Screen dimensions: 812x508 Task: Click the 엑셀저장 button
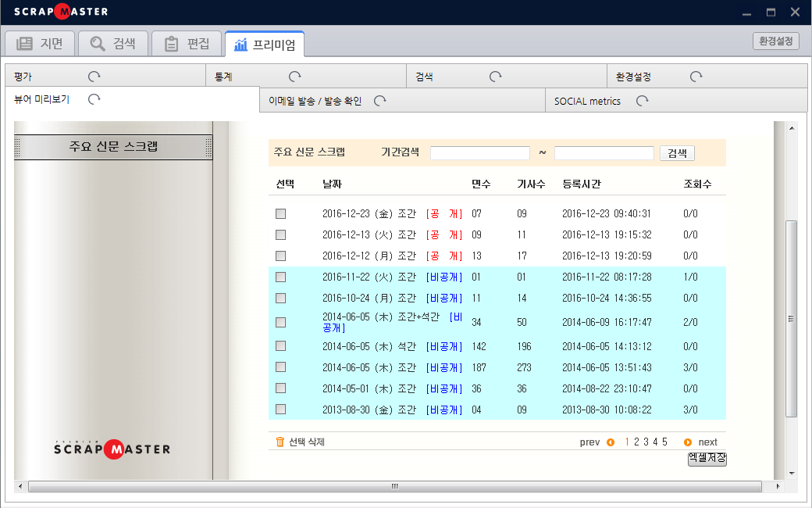[707, 459]
